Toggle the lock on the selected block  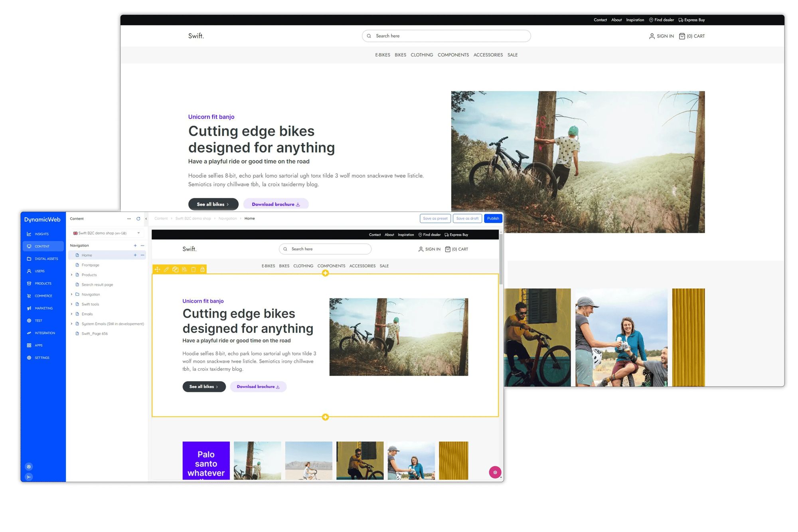coord(203,269)
